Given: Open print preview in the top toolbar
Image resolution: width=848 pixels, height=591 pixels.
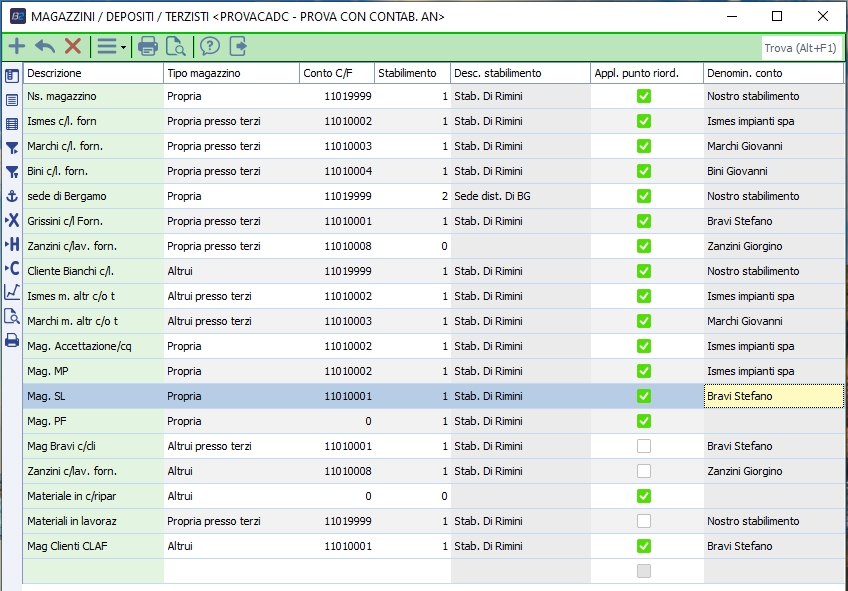Looking at the screenshot, I should click(176, 47).
